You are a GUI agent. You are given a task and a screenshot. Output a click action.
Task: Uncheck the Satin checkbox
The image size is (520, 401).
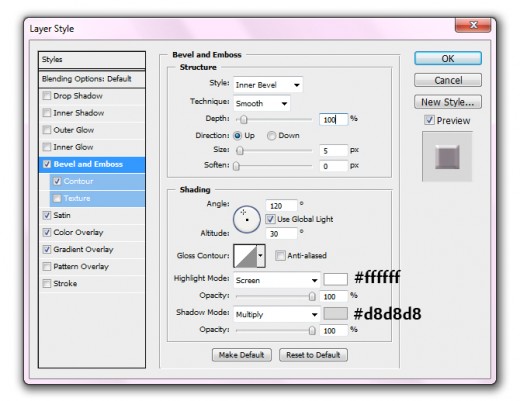[x=47, y=215]
